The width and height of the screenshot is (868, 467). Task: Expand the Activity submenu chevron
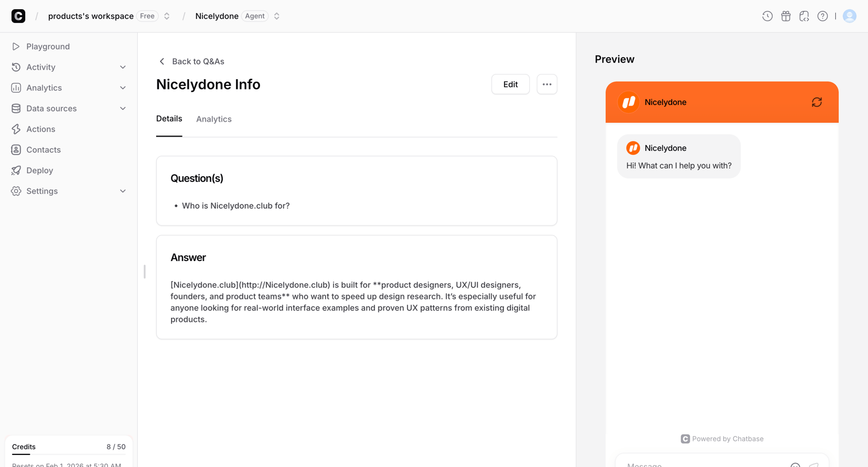click(x=122, y=67)
